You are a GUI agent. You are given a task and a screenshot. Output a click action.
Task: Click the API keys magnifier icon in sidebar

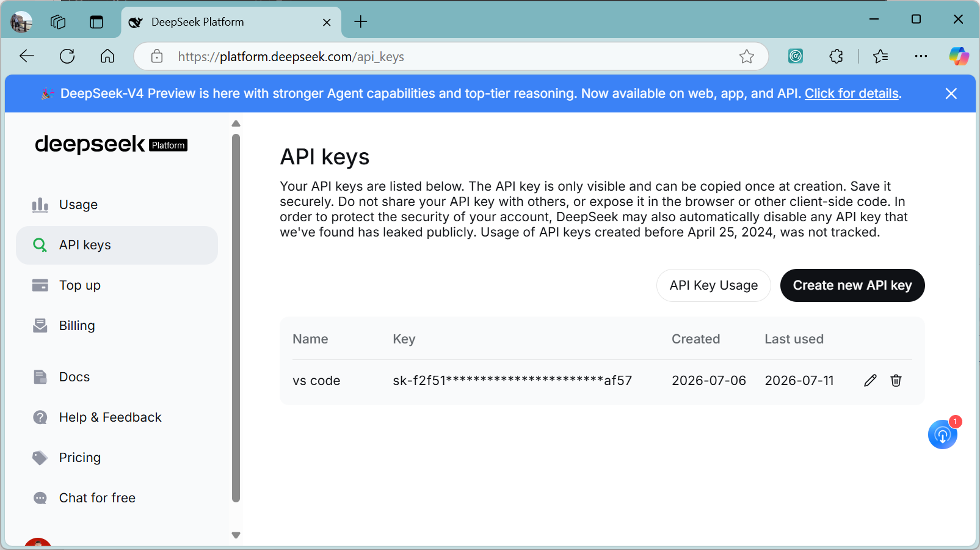click(40, 245)
